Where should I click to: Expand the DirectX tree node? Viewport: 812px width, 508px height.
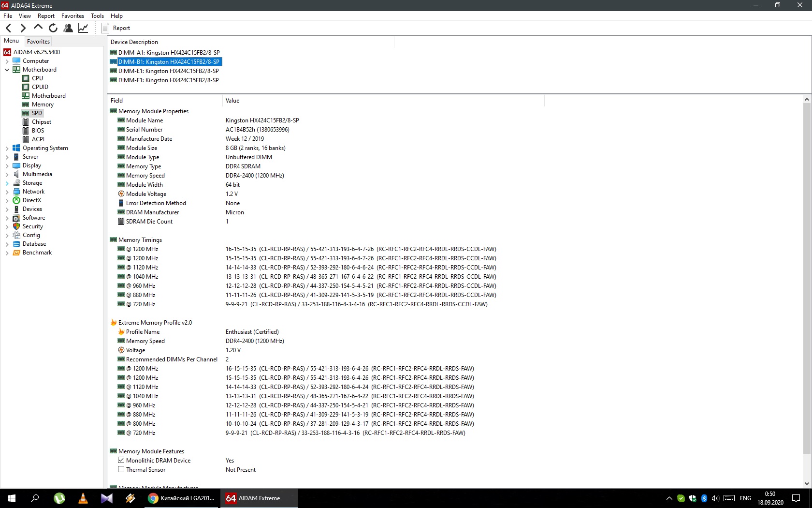coord(7,201)
